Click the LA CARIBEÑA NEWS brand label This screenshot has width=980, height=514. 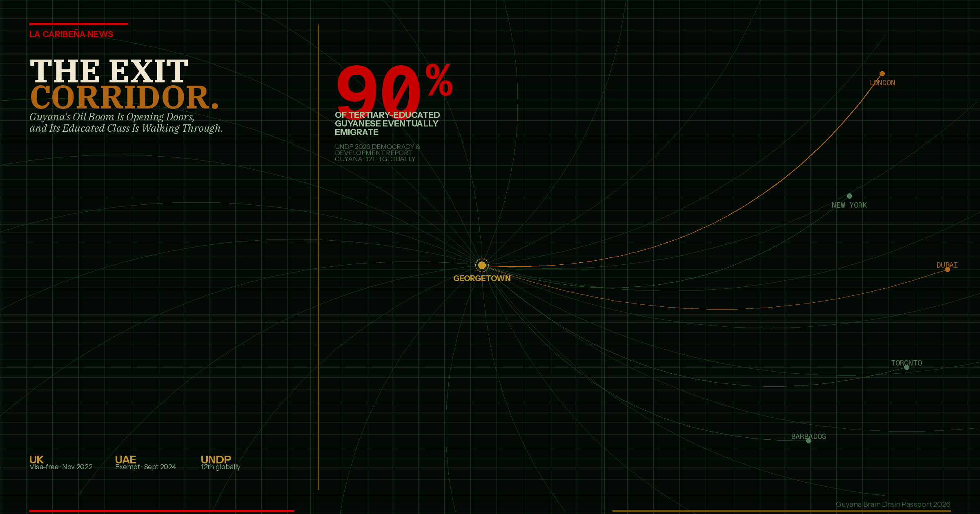pos(71,34)
